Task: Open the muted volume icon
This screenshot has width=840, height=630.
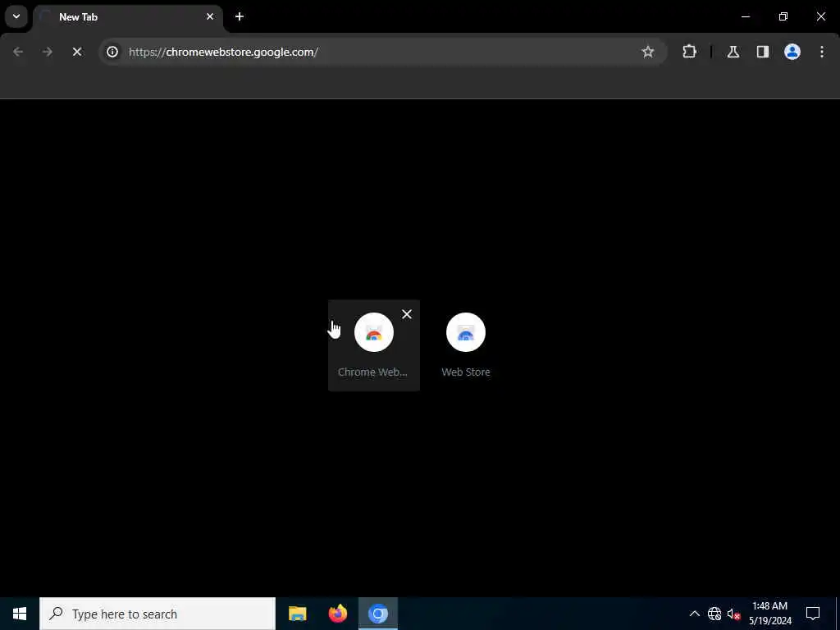Action: (x=733, y=614)
